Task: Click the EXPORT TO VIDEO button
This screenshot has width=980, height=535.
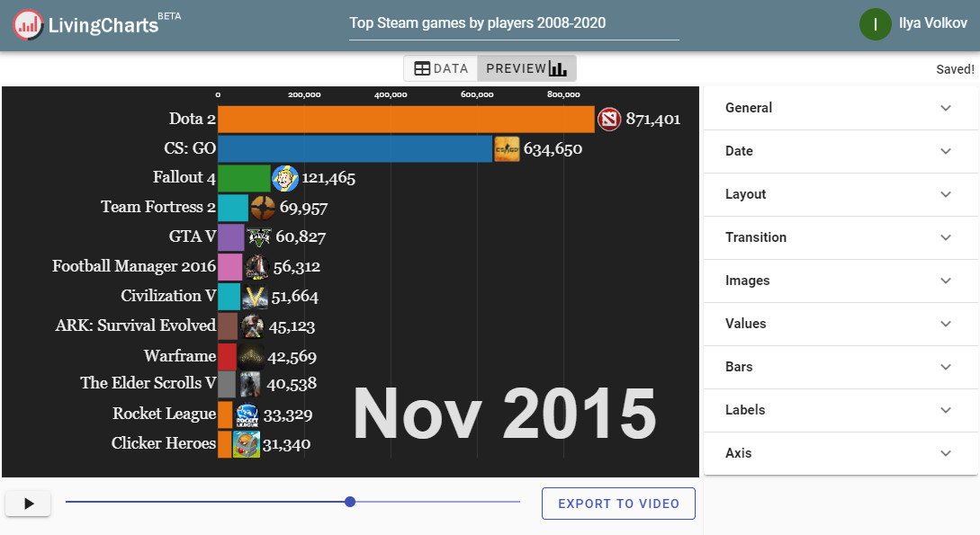Action: [618, 504]
